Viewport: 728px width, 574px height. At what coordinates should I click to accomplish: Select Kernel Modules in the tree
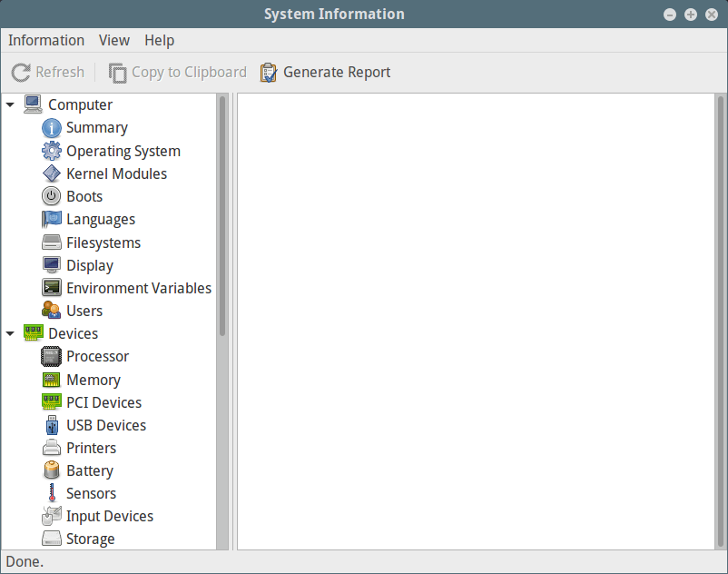[x=116, y=173]
